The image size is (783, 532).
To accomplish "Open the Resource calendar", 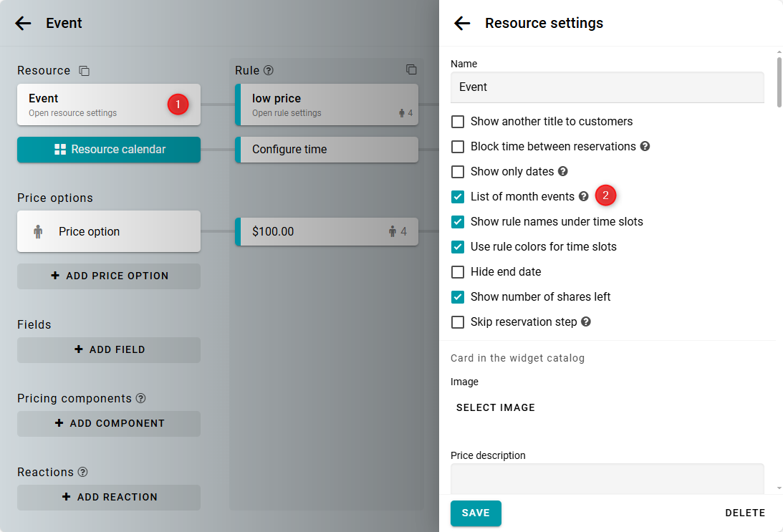I will click(x=109, y=150).
